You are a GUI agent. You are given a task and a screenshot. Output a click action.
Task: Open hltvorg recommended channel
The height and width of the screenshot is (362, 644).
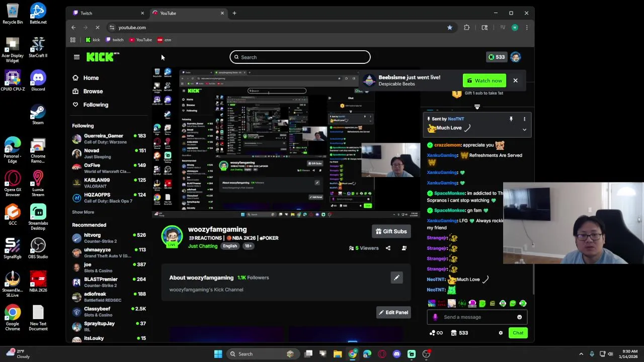click(x=109, y=238)
